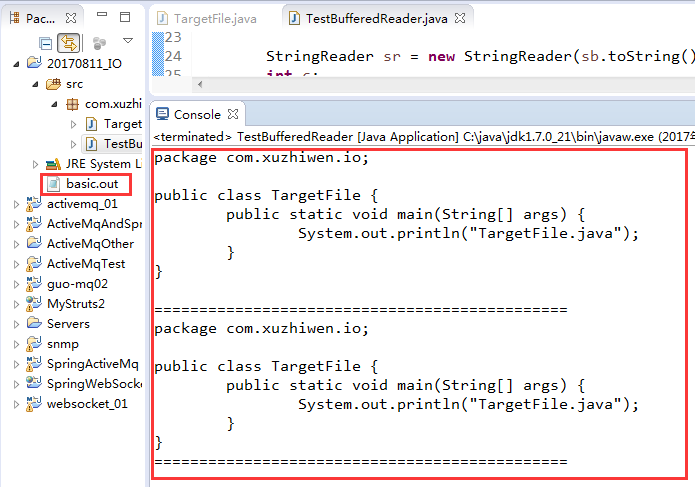
Task: Toggle Link with Editor
Action: click(69, 43)
